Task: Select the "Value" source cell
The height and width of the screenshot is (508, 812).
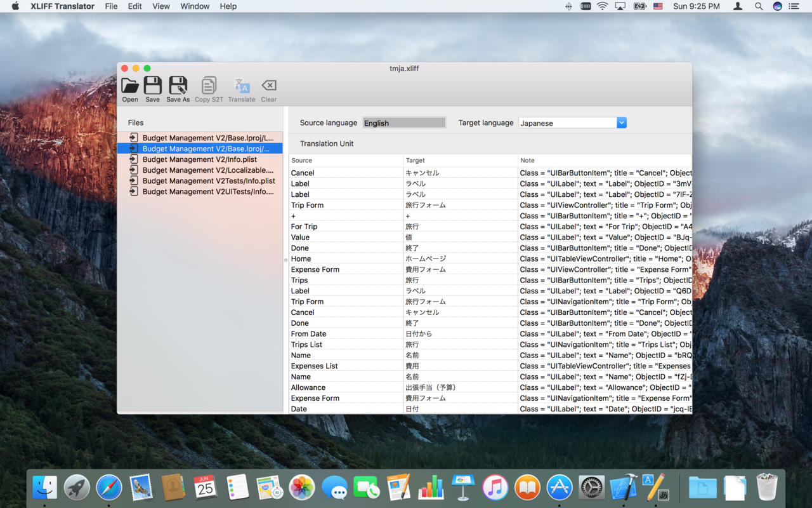Action: click(346, 237)
